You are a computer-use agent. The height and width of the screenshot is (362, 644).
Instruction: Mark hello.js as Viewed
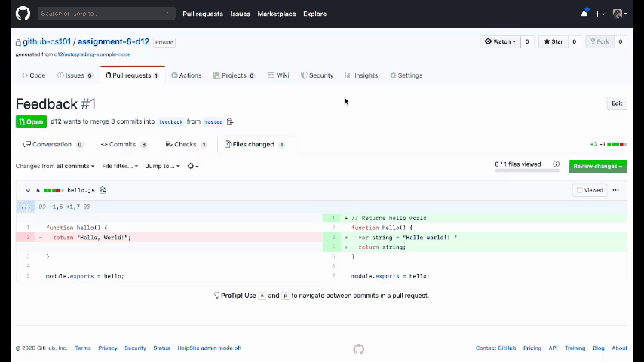point(590,190)
